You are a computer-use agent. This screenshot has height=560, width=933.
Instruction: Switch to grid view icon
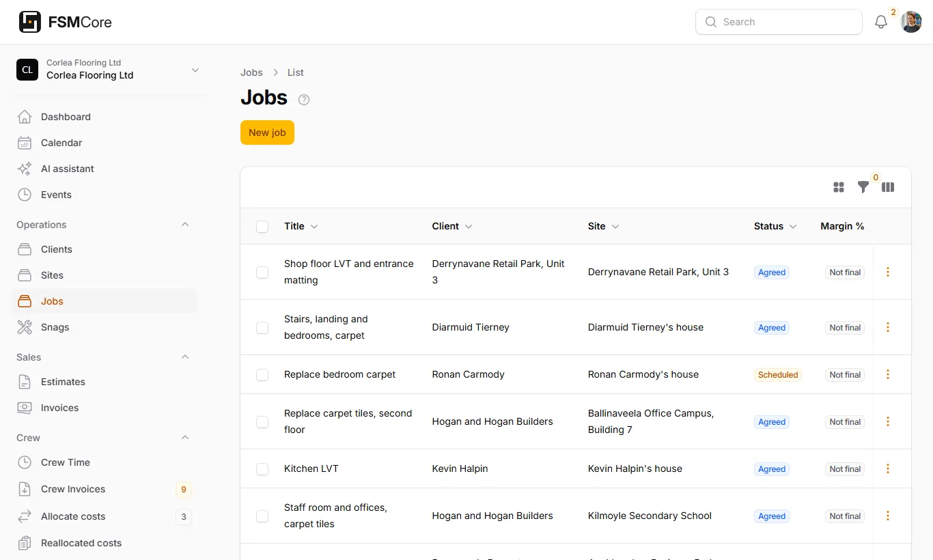point(839,187)
